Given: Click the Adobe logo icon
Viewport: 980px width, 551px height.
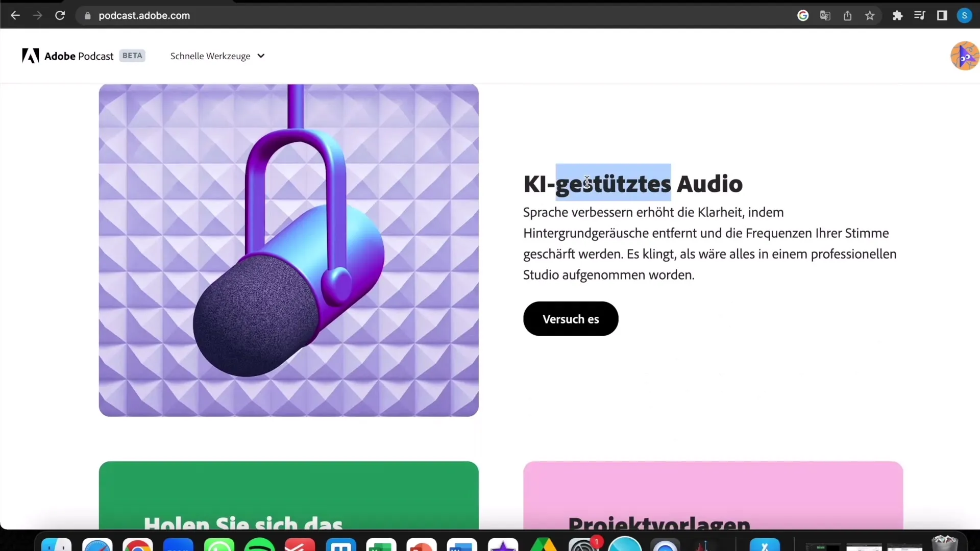Looking at the screenshot, I should pos(30,56).
